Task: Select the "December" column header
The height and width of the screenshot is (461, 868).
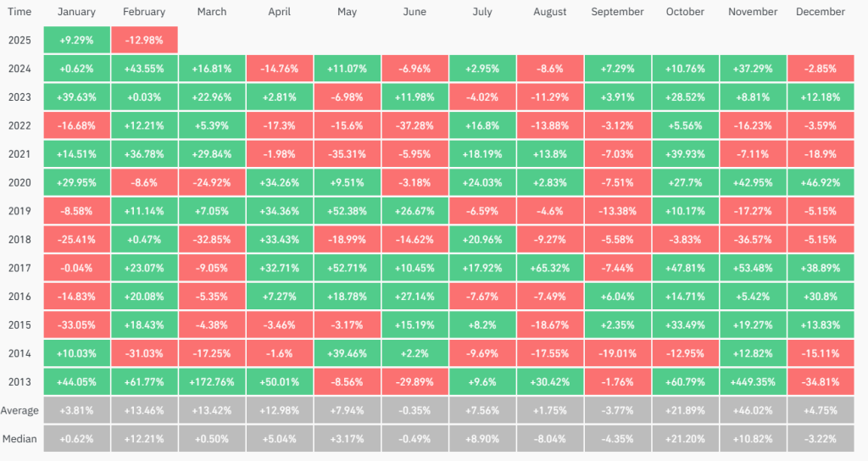Action: 821,12
